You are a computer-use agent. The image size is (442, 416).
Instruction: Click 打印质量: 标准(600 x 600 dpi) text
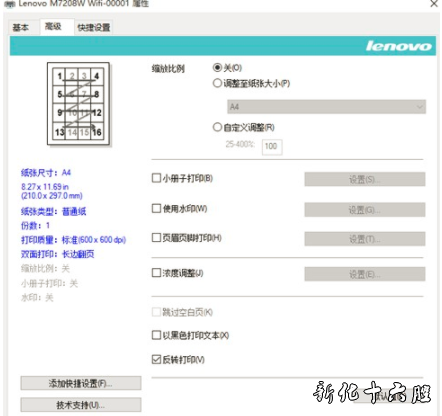click(x=73, y=240)
